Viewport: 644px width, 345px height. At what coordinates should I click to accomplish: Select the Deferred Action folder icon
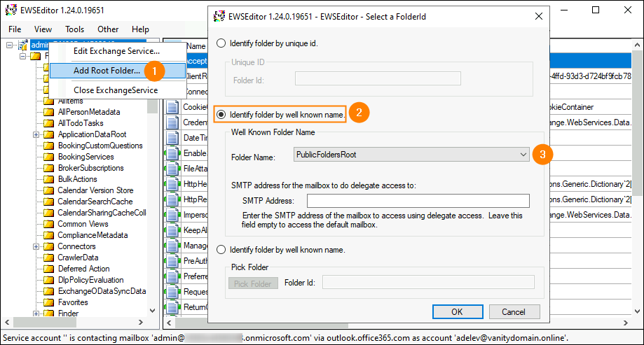click(48, 269)
